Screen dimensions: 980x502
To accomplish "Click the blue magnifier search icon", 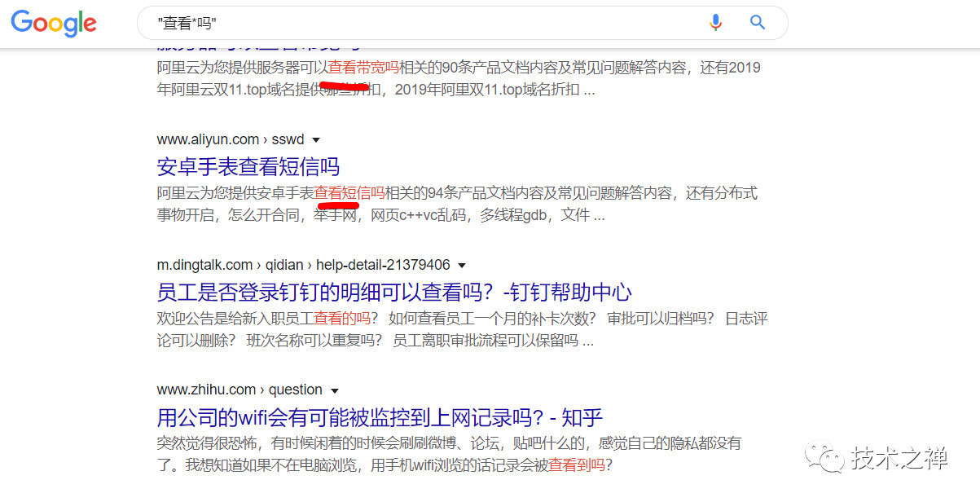I will 758,22.
